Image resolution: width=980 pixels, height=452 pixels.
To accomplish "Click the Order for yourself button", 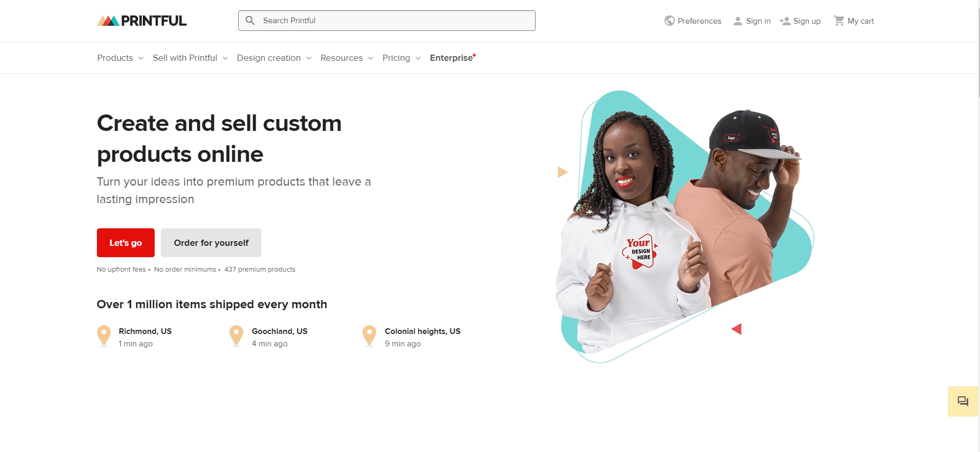I will pos(211,243).
